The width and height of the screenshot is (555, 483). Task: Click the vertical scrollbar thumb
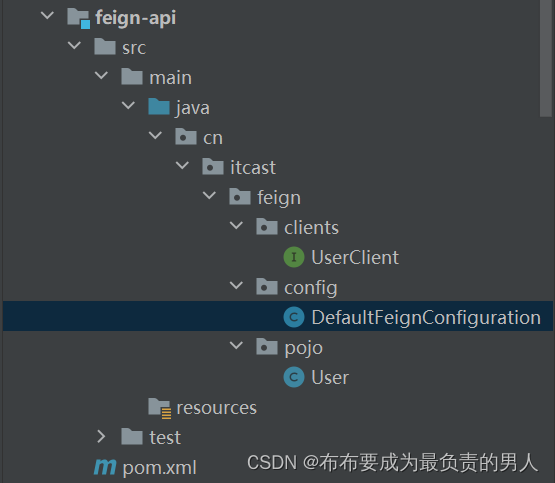click(x=546, y=58)
